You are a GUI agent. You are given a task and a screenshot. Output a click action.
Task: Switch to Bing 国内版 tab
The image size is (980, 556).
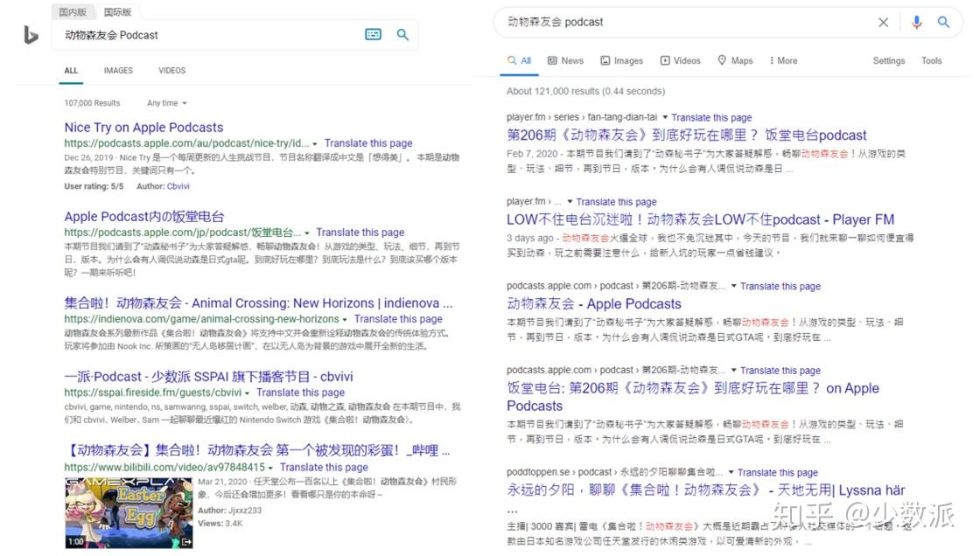point(73,12)
